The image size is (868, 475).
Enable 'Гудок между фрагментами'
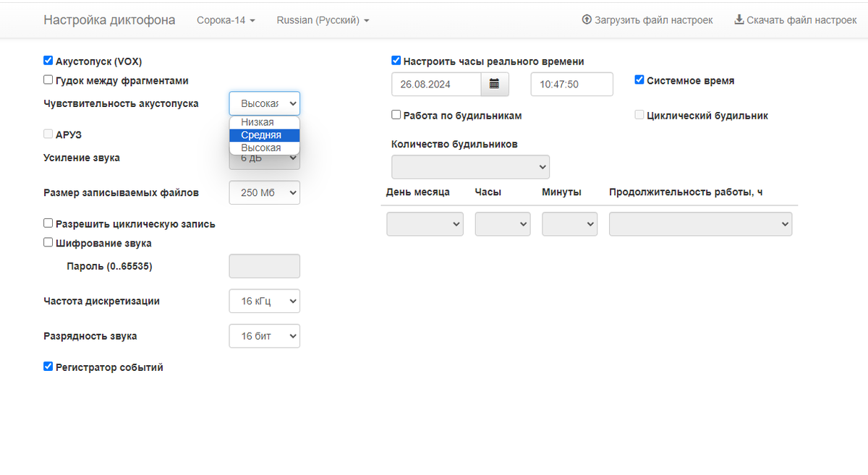coord(48,80)
